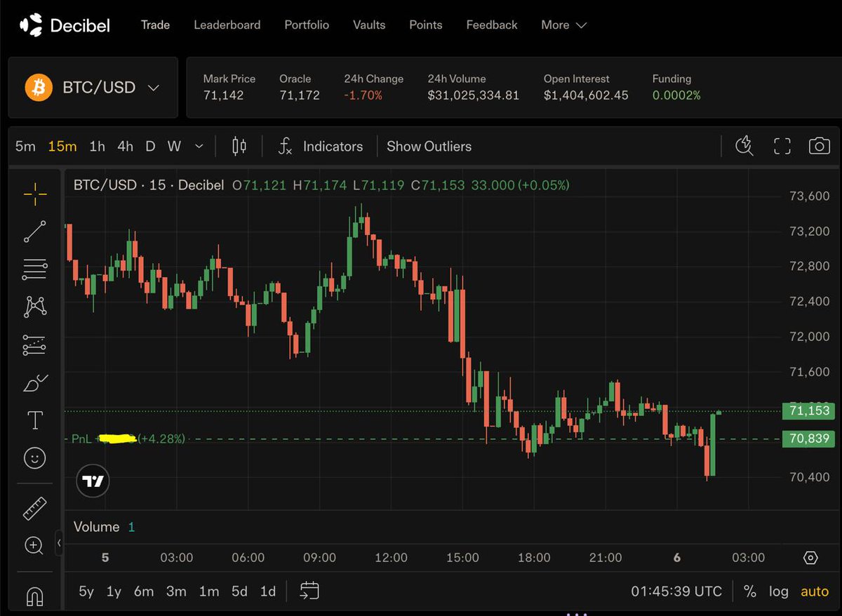Open the Points page
This screenshot has height=616, width=842.
(425, 25)
